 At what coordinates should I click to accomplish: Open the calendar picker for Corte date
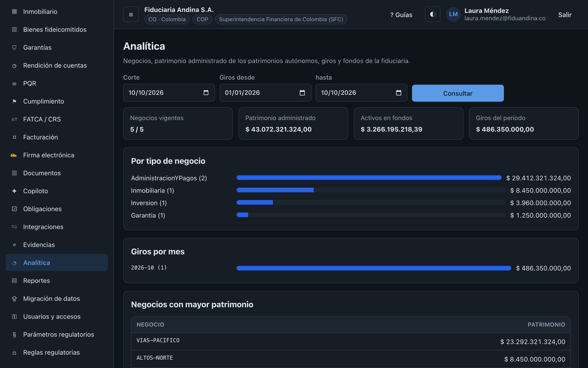pos(206,93)
